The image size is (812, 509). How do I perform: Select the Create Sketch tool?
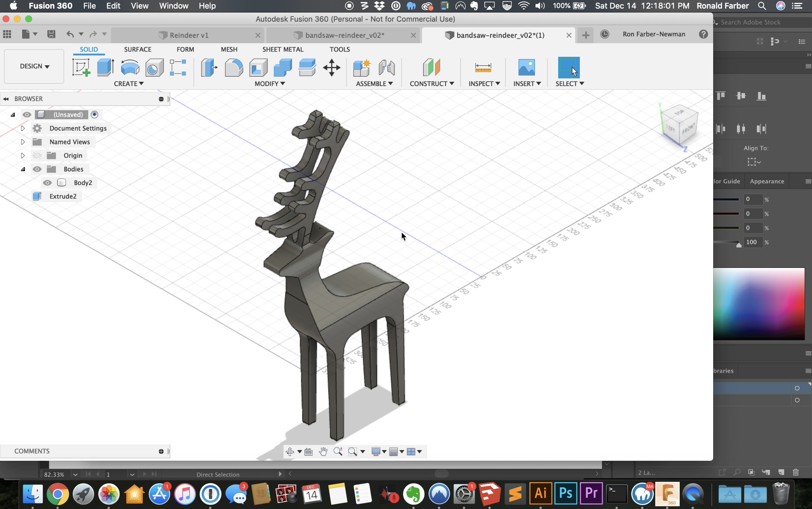pos(81,67)
